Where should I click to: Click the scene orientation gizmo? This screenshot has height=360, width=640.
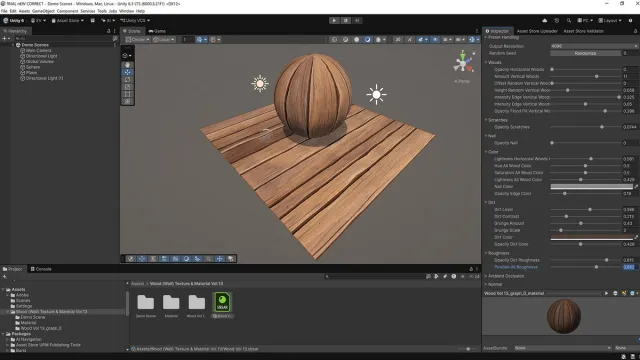click(x=463, y=63)
